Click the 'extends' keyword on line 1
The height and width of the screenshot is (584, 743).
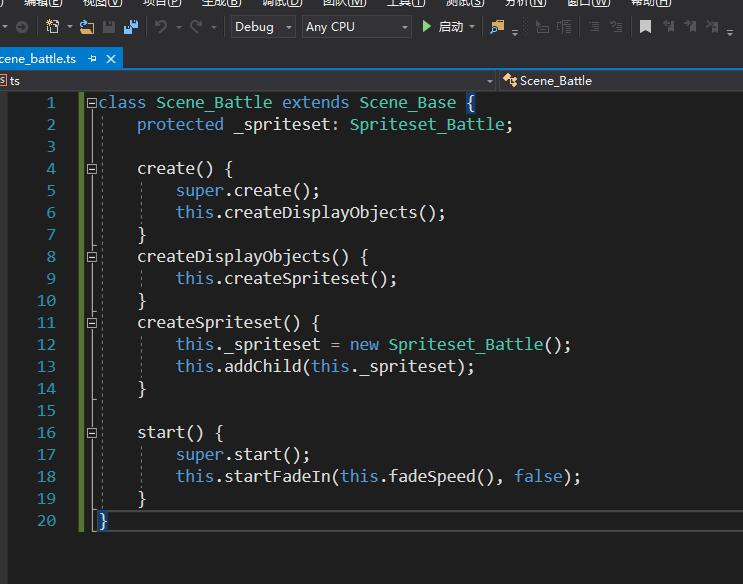point(316,102)
